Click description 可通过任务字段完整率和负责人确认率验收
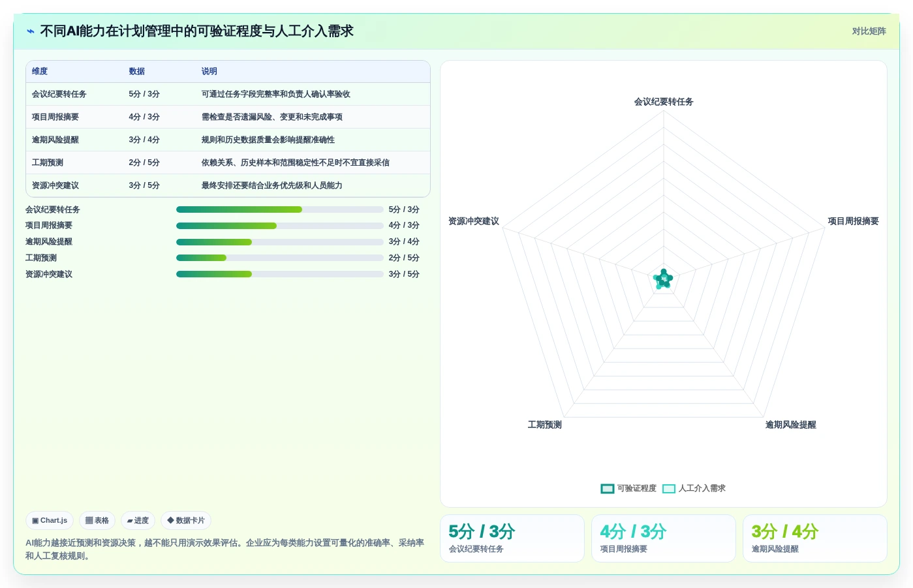Viewport: 913px width, 588px height. pos(276,94)
